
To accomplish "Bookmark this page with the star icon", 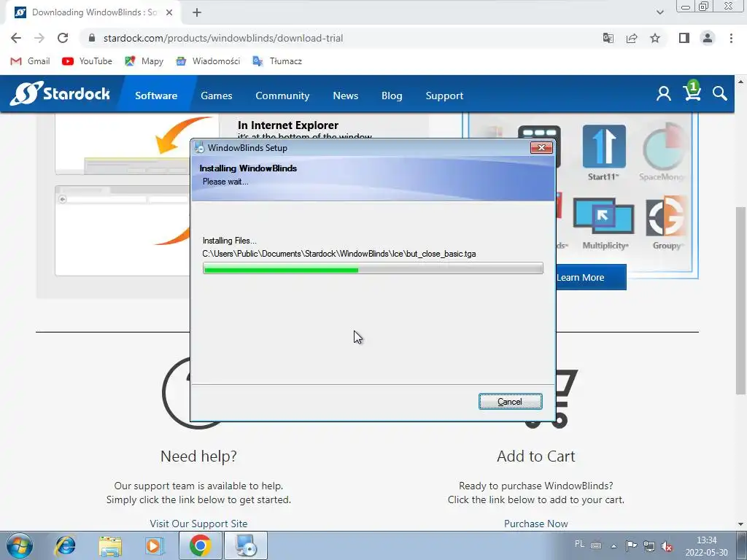I will pos(655,38).
